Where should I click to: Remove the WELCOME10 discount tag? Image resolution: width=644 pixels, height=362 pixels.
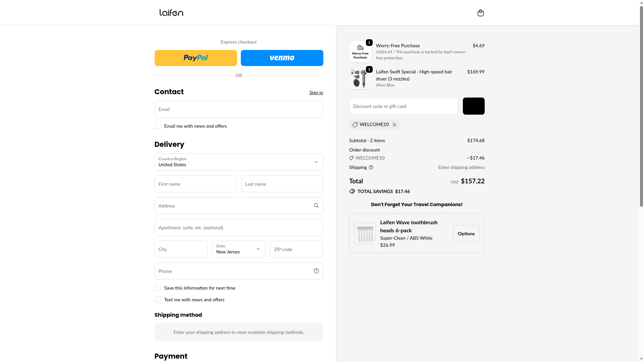pyautogui.click(x=394, y=125)
